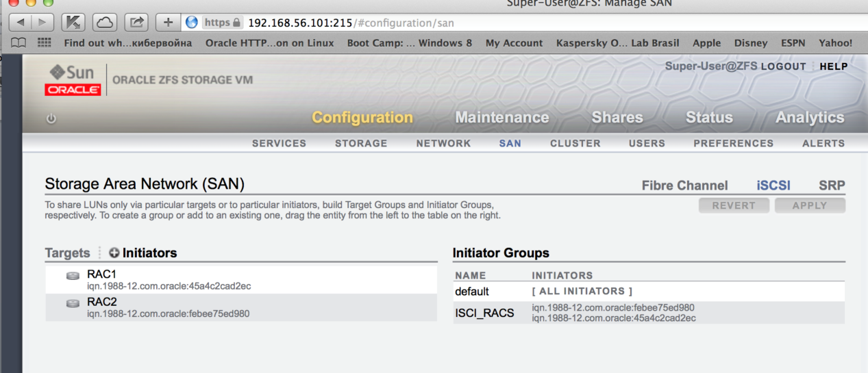Open the Apple bookmark
The height and width of the screenshot is (373, 868).
pyautogui.click(x=706, y=42)
